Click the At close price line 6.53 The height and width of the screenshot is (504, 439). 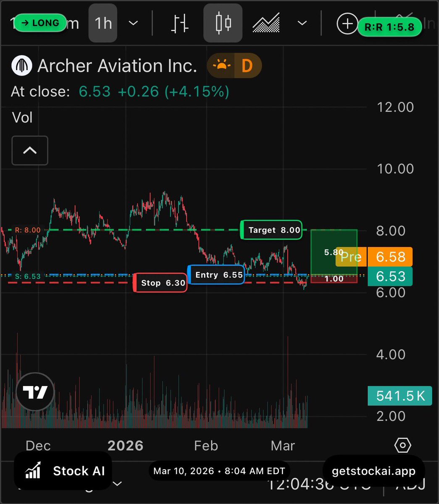tap(95, 92)
